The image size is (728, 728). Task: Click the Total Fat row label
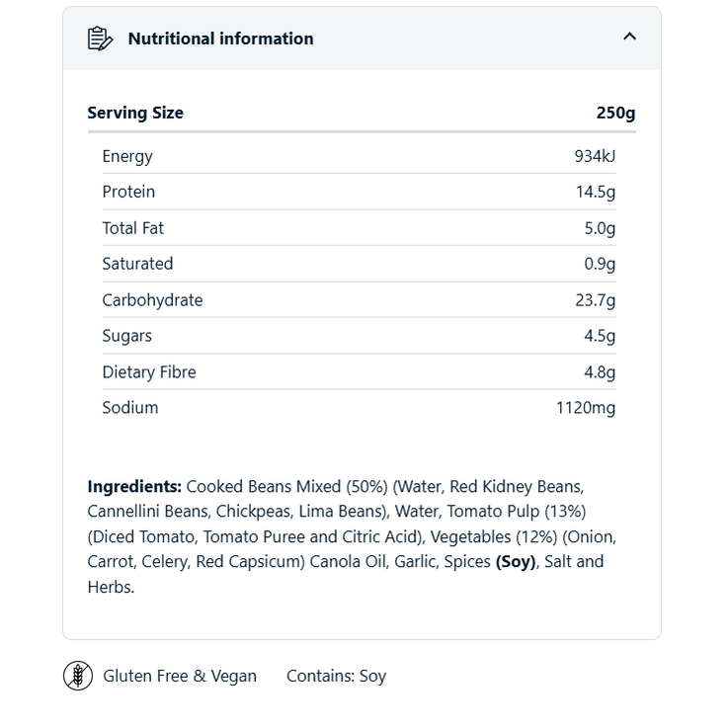132,228
